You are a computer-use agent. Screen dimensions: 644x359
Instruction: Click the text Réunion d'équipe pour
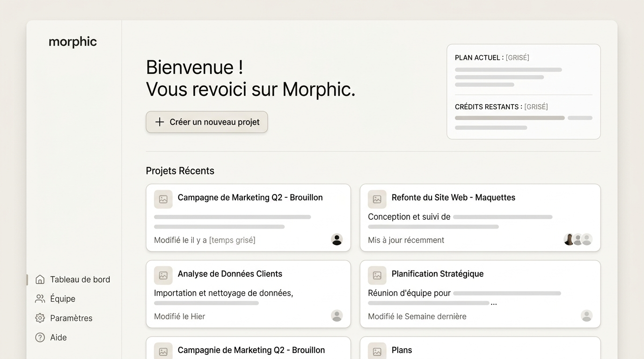410,293
